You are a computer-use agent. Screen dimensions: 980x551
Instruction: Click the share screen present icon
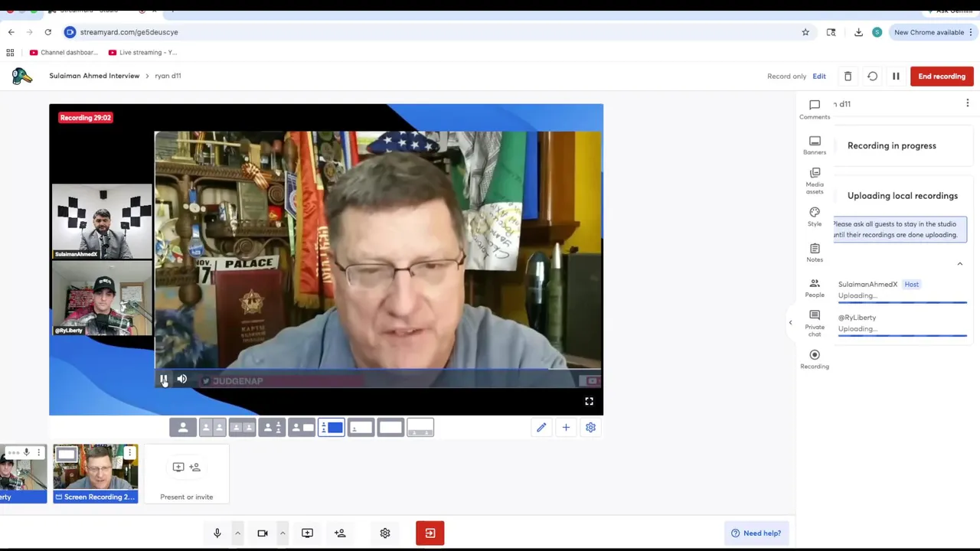(307, 533)
